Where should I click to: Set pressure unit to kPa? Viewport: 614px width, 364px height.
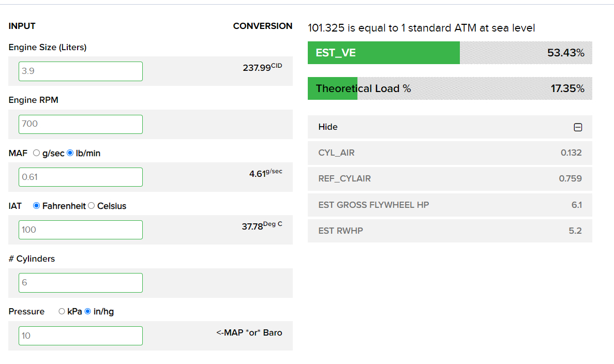point(62,311)
